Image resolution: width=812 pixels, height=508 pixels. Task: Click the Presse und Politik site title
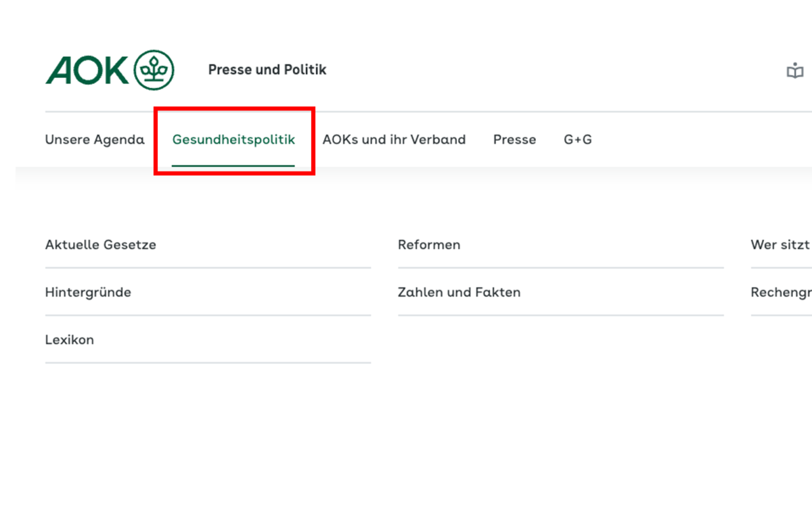click(x=267, y=70)
